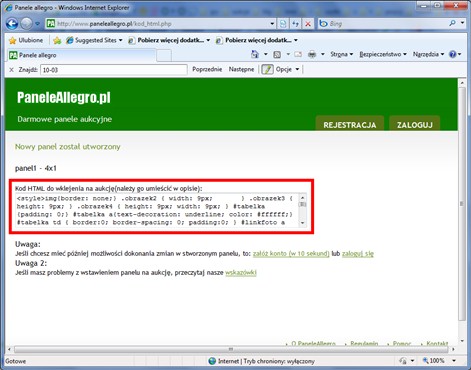Click page scrollbar down arrow
The image size is (471, 370).
(x=462, y=341)
